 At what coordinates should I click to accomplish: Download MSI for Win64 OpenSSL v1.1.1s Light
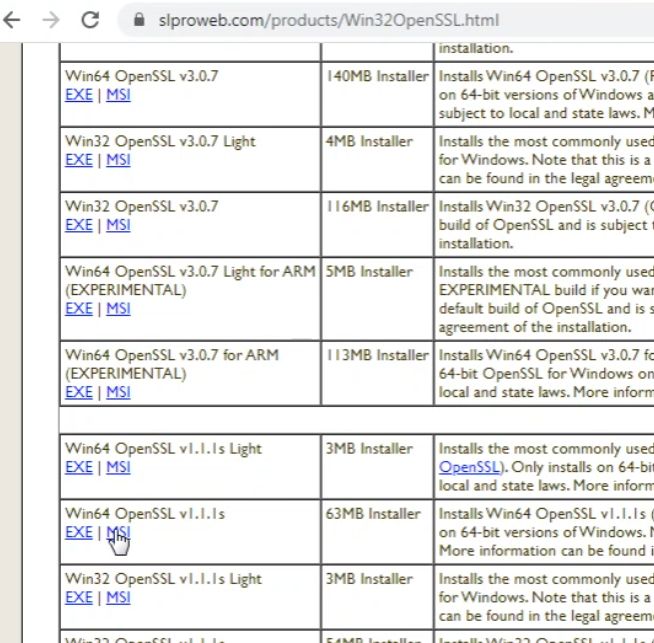[x=118, y=467]
